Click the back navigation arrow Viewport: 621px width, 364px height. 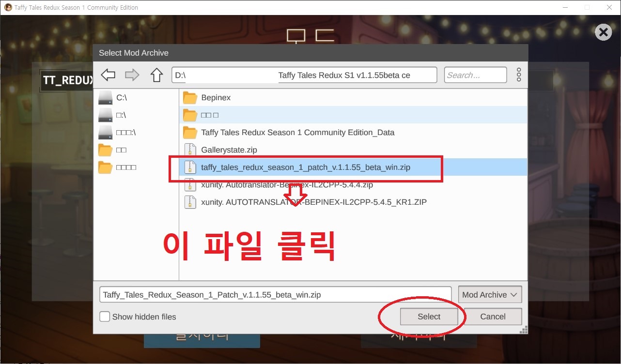click(x=108, y=75)
